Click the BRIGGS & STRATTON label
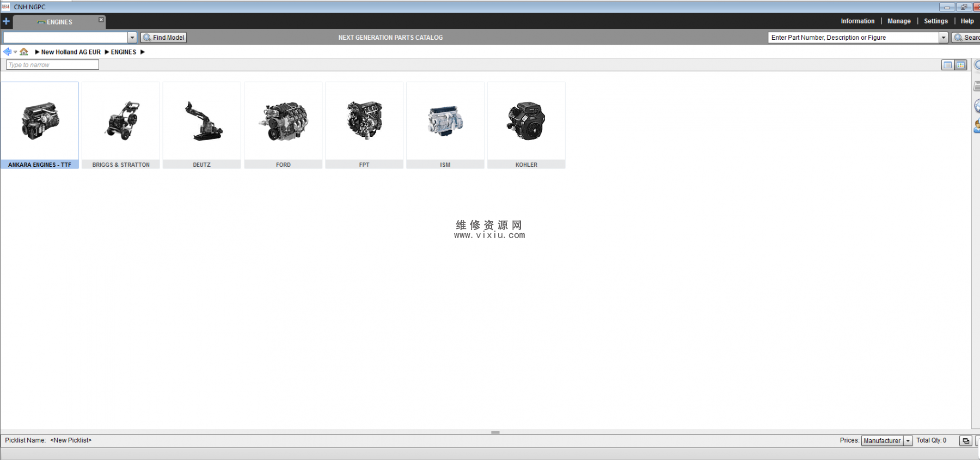Screen dimensions: 980x460 tap(121, 165)
